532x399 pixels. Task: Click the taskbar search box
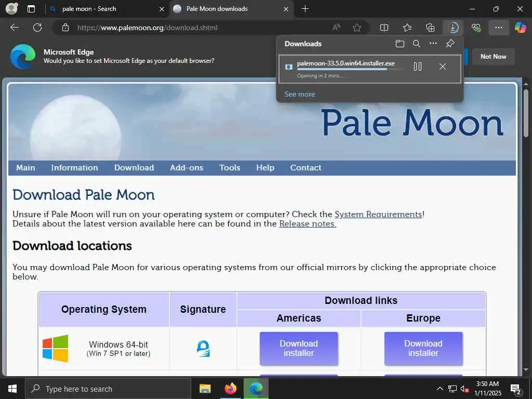pyautogui.click(x=108, y=389)
